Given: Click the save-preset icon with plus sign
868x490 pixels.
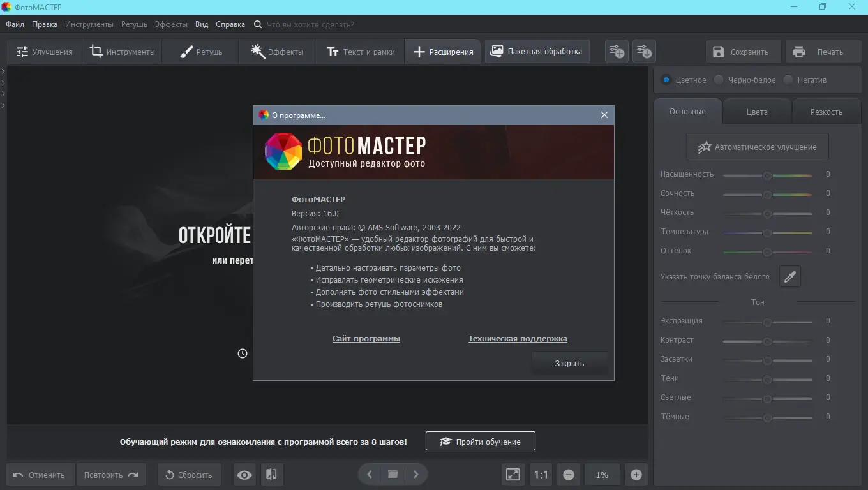Looking at the screenshot, I should tap(617, 52).
